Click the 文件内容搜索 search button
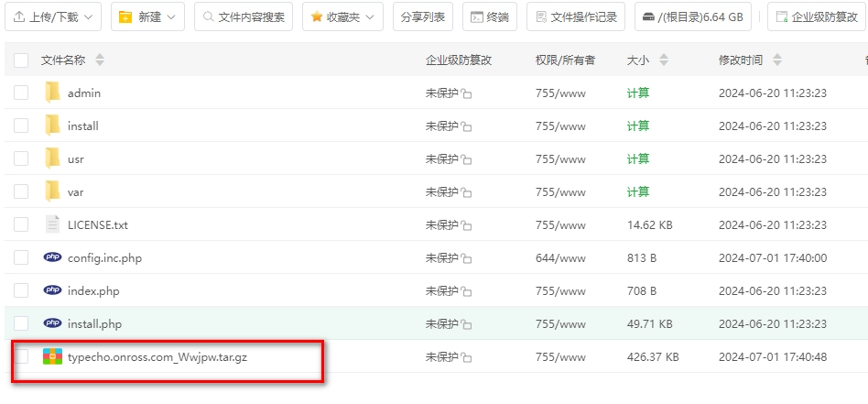The image size is (868, 404). click(244, 16)
